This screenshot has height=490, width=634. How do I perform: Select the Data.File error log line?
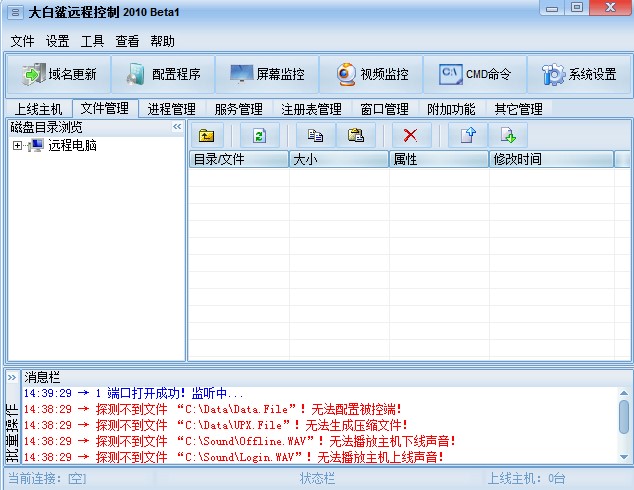(x=212, y=410)
